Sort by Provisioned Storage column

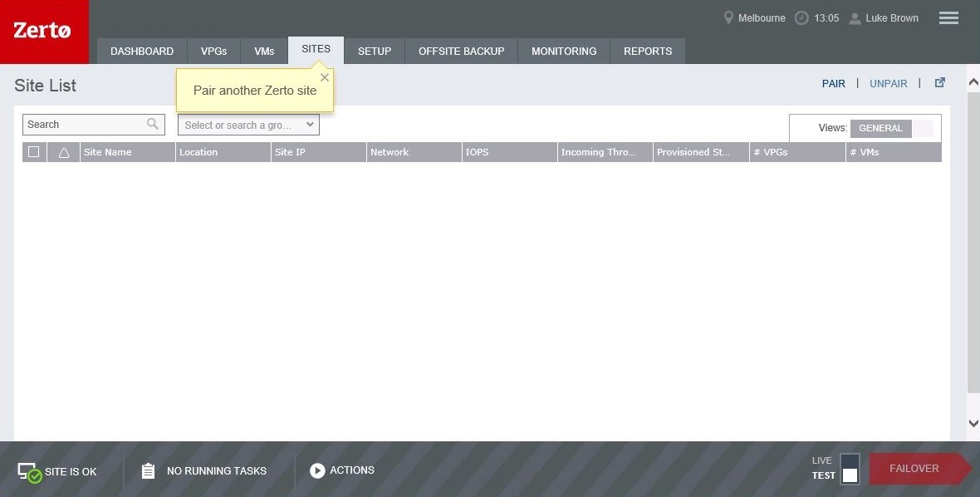701,152
